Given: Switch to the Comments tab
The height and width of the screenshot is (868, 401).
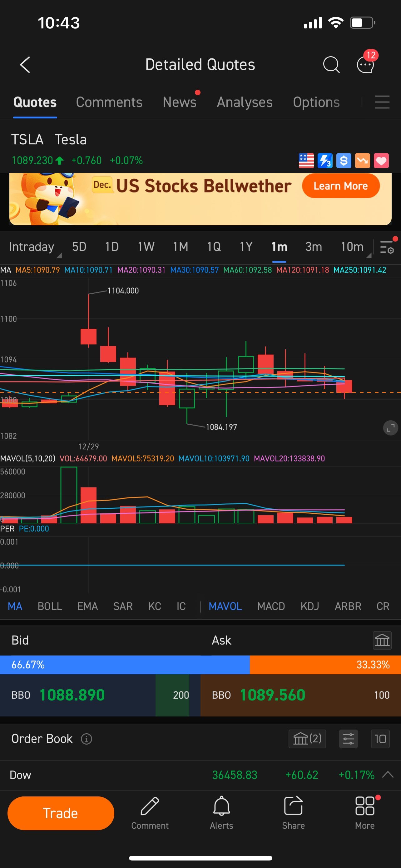Looking at the screenshot, I should (x=109, y=102).
